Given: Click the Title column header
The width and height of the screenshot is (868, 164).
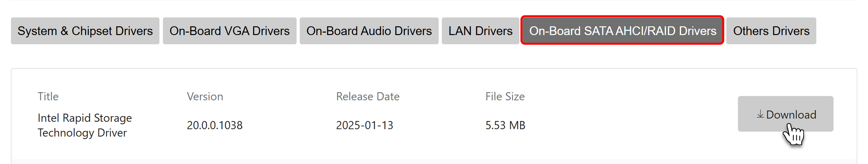Looking at the screenshot, I should coord(48,97).
